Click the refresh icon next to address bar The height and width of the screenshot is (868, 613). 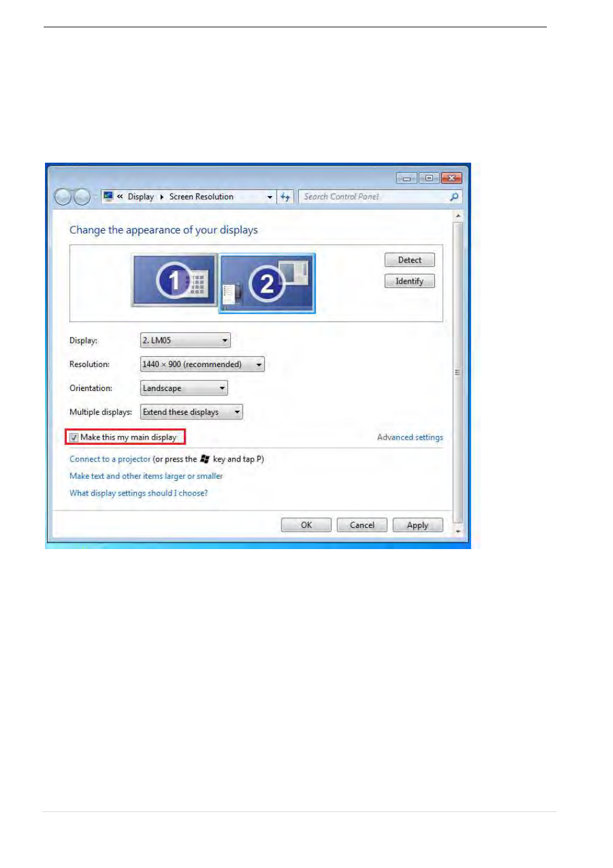(286, 197)
